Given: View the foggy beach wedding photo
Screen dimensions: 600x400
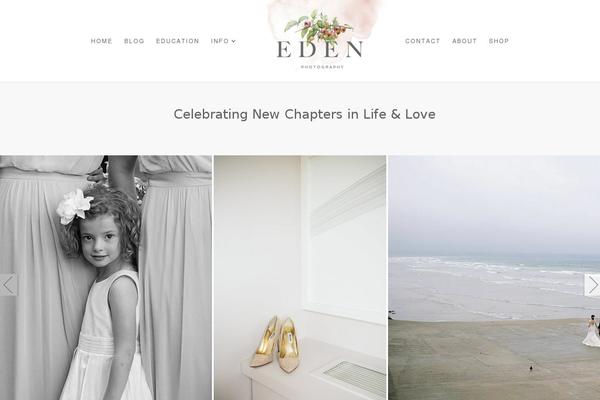Looking at the screenshot, I should tap(494, 278).
